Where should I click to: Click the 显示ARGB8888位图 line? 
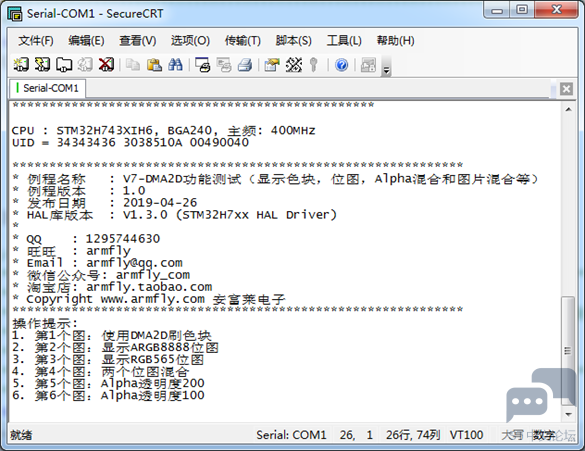[x=115, y=347]
